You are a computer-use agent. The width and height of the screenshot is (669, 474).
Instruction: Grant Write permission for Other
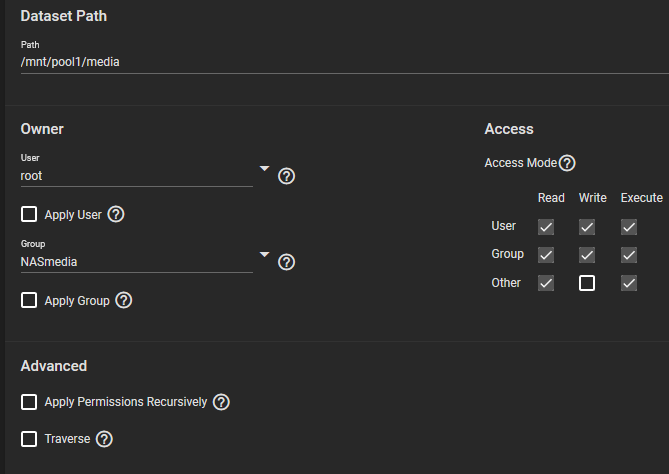[x=587, y=283]
